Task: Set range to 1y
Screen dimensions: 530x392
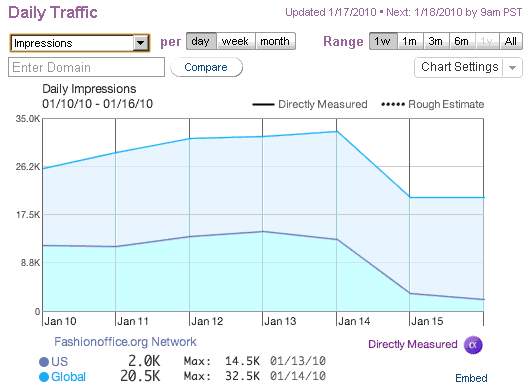Action: click(487, 41)
